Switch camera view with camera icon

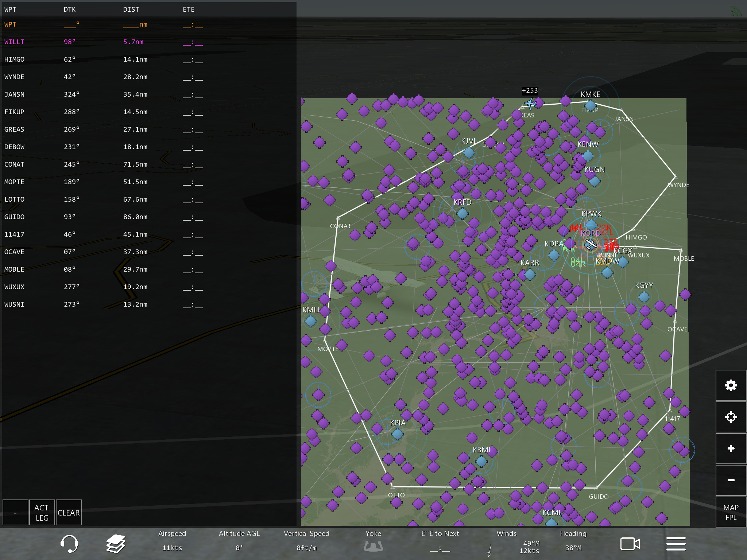[x=630, y=544]
